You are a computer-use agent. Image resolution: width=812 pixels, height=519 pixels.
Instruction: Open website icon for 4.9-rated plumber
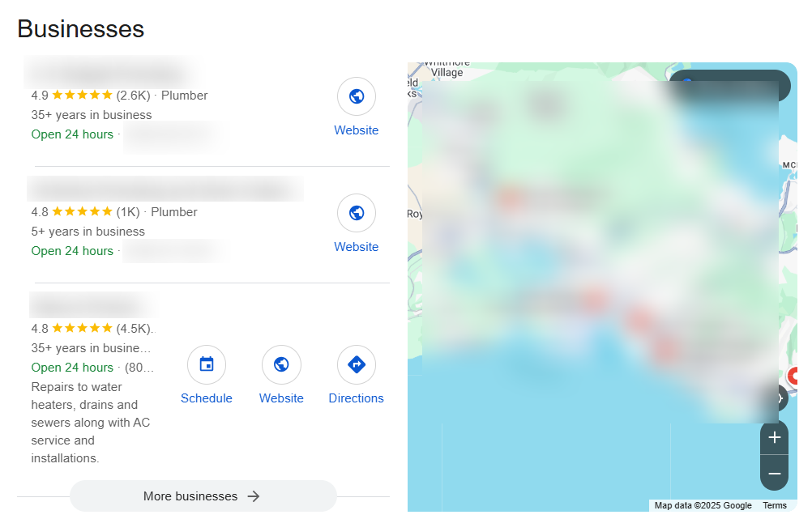coord(357,96)
